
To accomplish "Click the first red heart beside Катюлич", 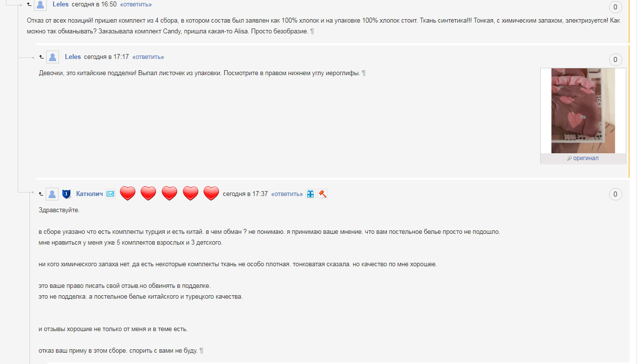I will pos(128,194).
